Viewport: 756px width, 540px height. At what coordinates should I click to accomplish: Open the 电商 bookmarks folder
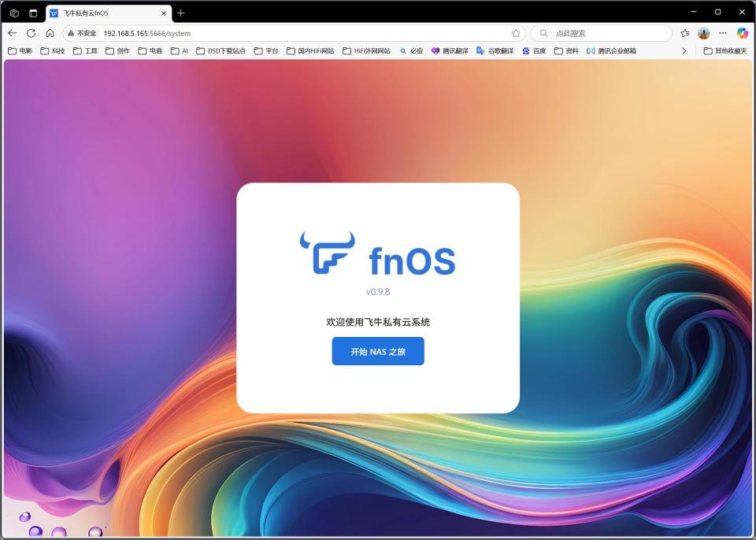[x=150, y=50]
